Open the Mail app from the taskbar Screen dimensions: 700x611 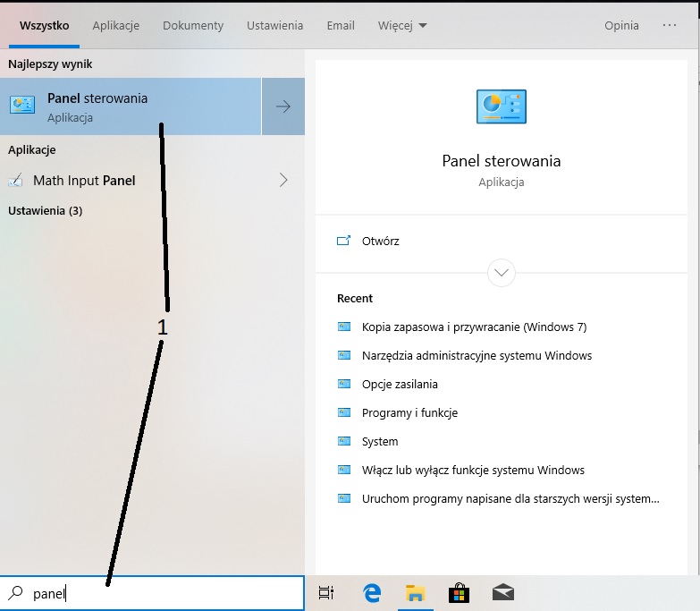(x=503, y=593)
